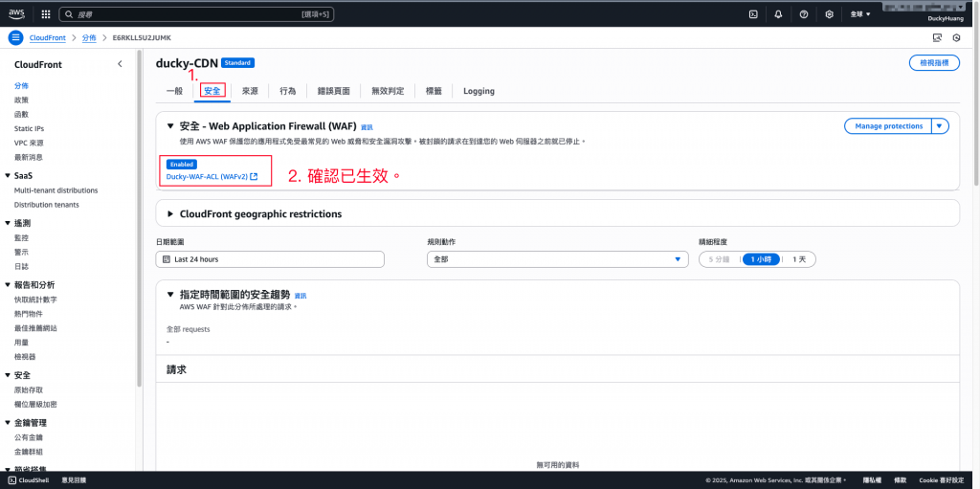Open CloudShell icon in top bar

(x=753, y=13)
